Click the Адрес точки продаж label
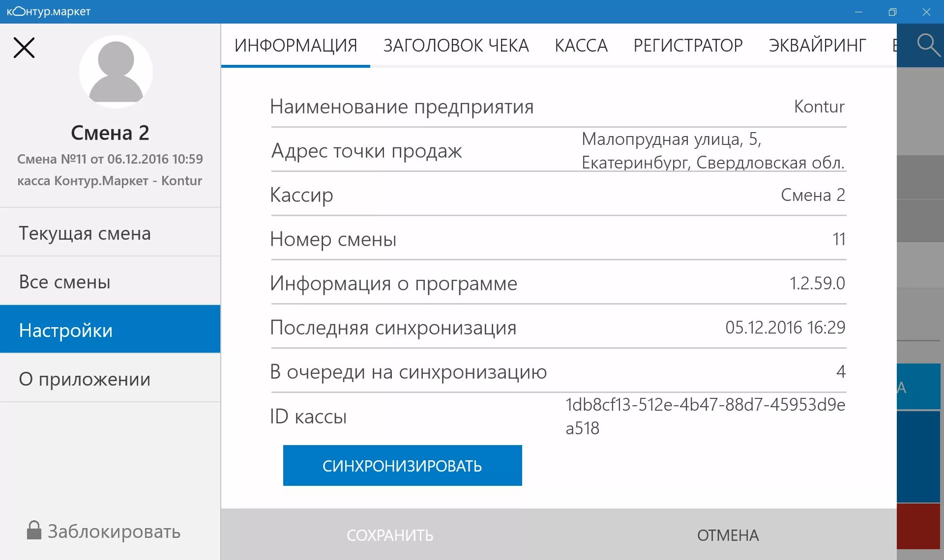The image size is (944, 560). coord(366,151)
